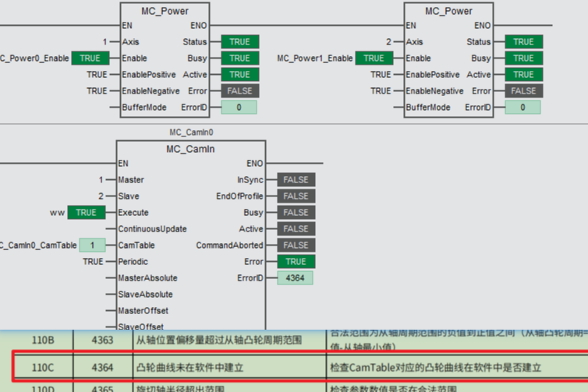
Task: Click the MC_CamIn0_CamTable value 1 box
Action: pos(92,245)
